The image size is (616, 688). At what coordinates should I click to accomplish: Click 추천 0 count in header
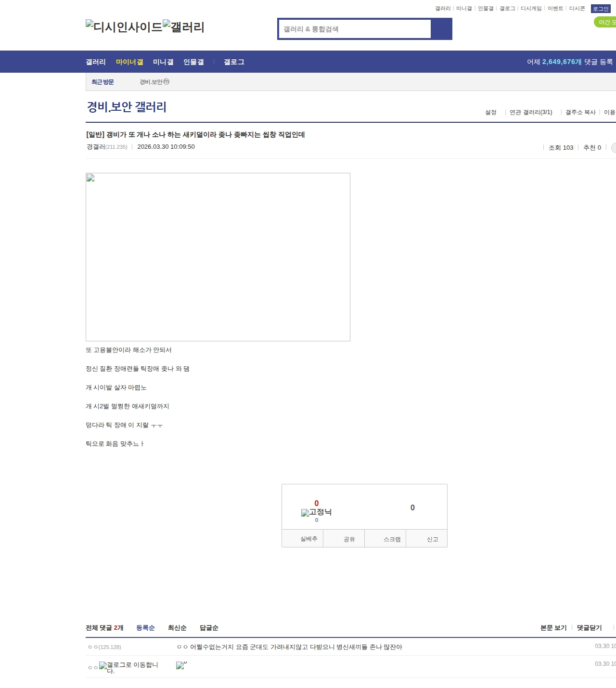click(x=592, y=148)
